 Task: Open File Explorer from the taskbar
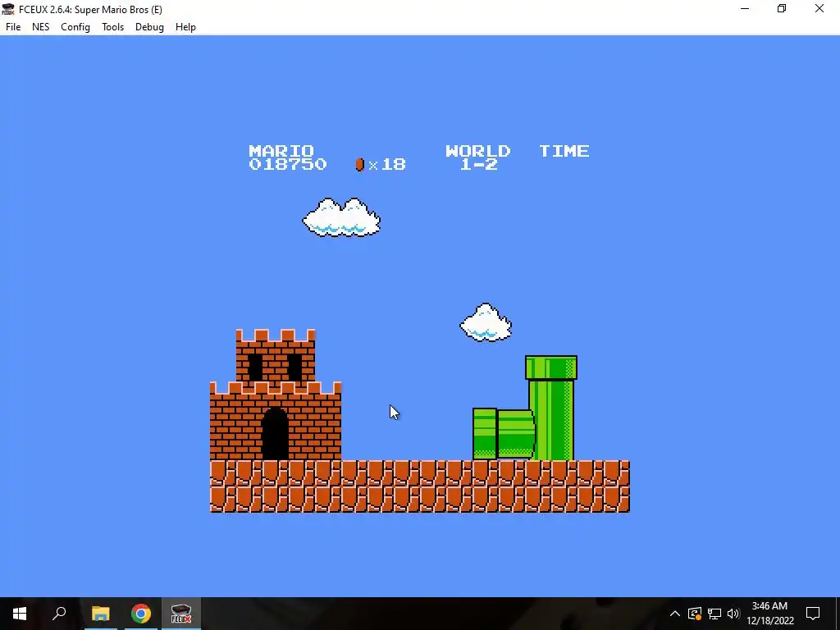(x=100, y=614)
